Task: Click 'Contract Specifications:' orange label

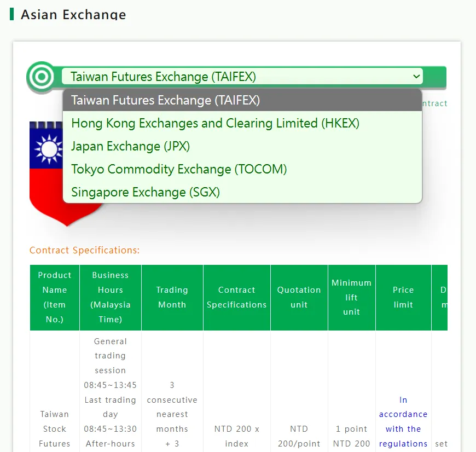Action: (x=84, y=250)
